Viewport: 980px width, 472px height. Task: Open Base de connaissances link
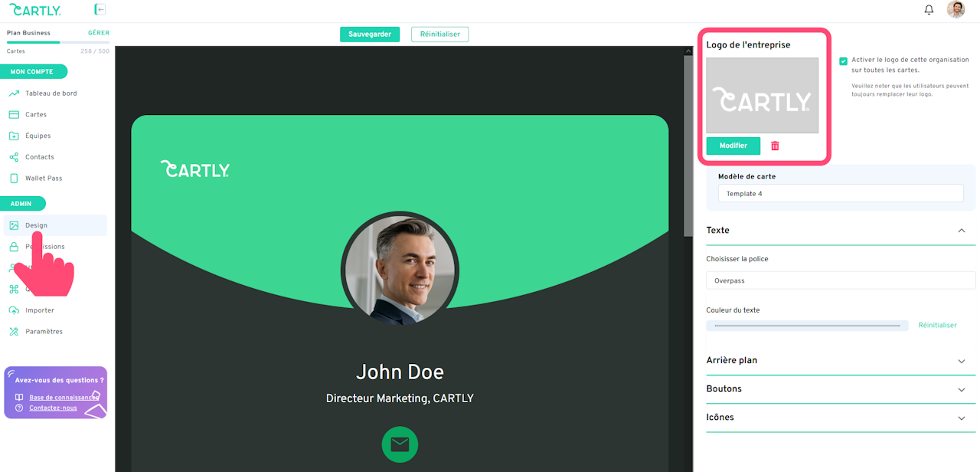click(x=64, y=398)
